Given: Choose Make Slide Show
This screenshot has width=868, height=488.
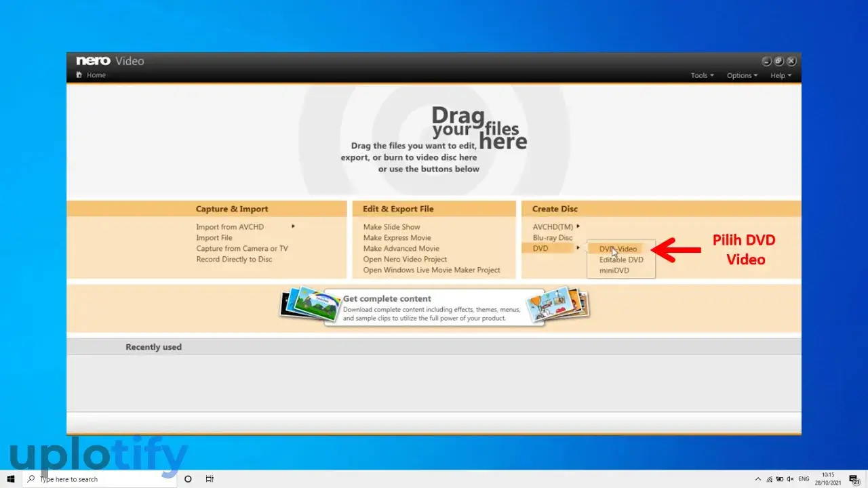Looking at the screenshot, I should [391, 227].
